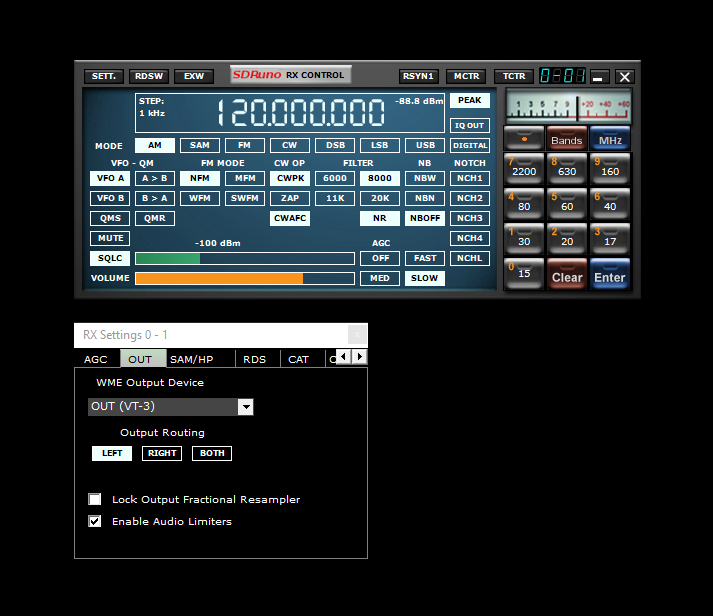Select VFO B

point(110,198)
